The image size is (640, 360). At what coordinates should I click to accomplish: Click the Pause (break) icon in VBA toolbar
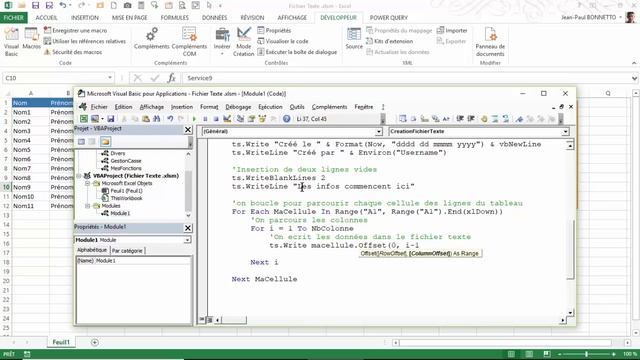[205, 119]
